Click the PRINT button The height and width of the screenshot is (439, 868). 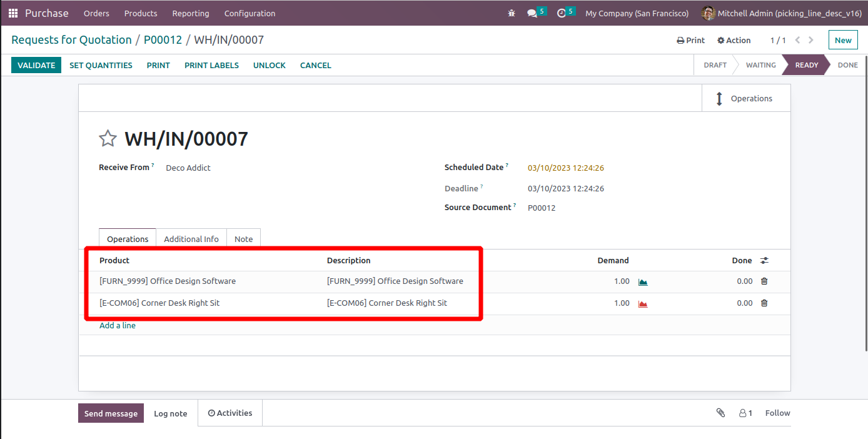(158, 65)
